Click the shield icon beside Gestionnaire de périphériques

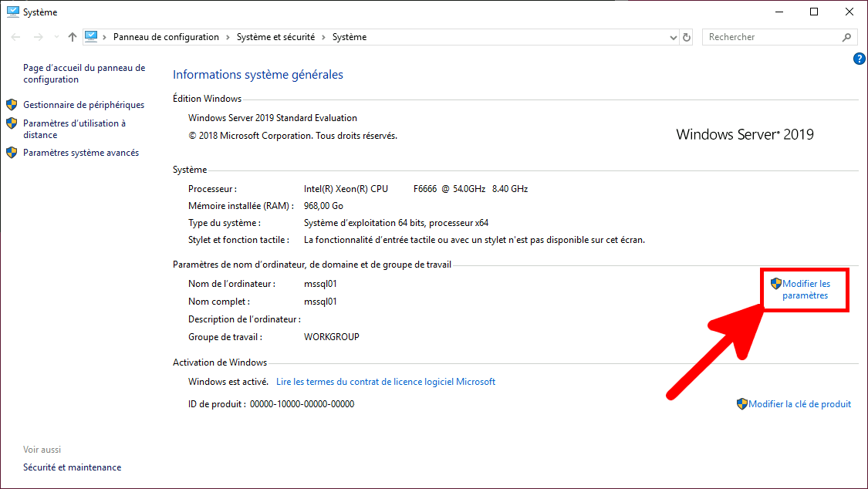12,105
